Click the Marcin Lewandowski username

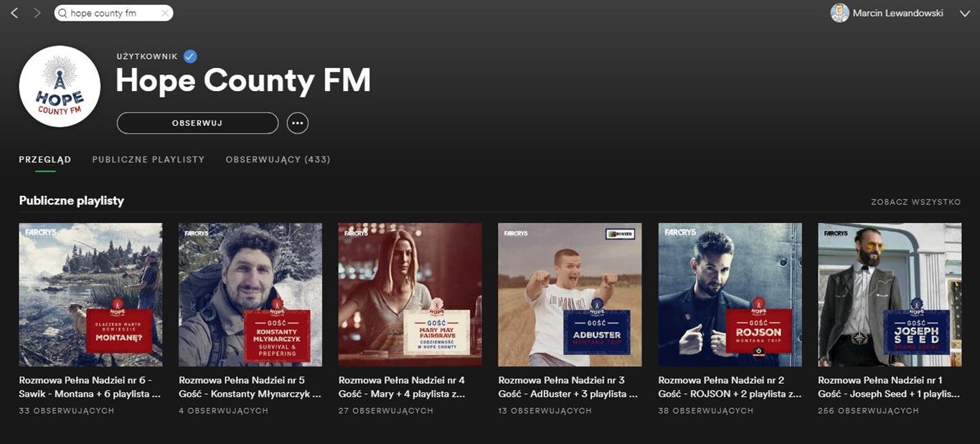pos(897,13)
